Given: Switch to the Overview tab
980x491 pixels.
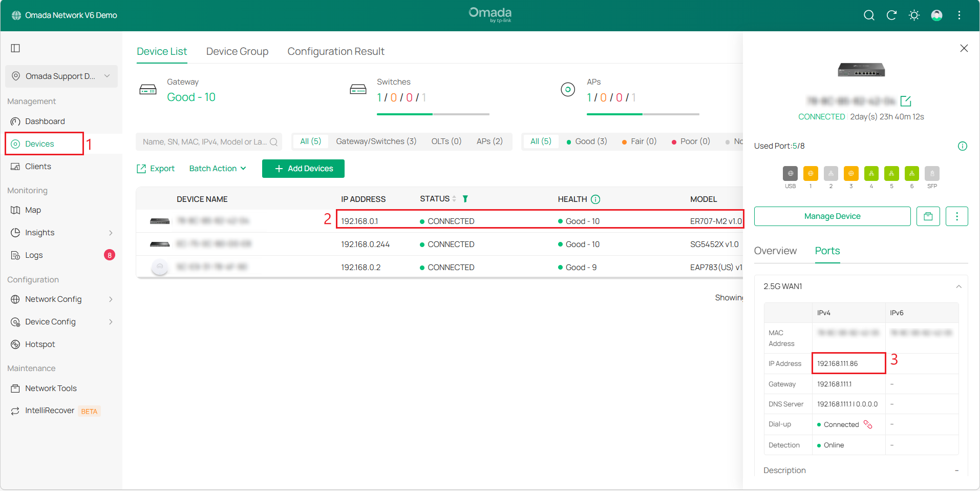Looking at the screenshot, I should 775,251.
